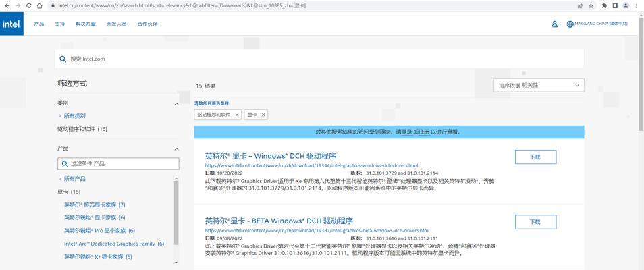
Task: Click the 15 结果 count text
Action: 205,86
